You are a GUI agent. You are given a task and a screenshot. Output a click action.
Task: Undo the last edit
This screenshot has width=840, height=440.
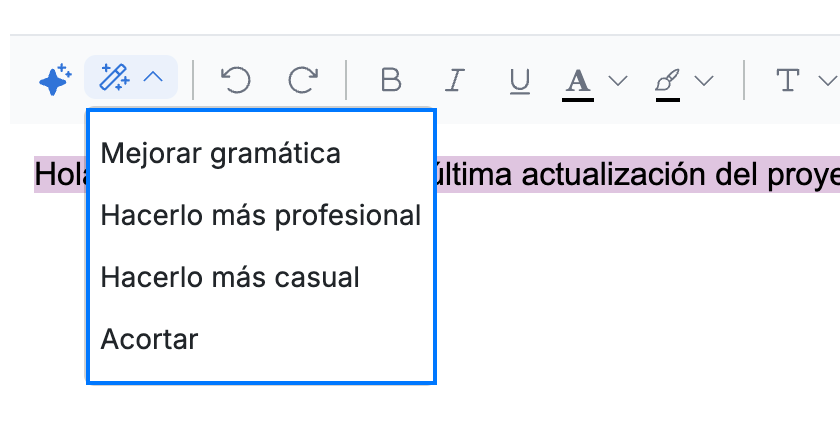coord(236,80)
